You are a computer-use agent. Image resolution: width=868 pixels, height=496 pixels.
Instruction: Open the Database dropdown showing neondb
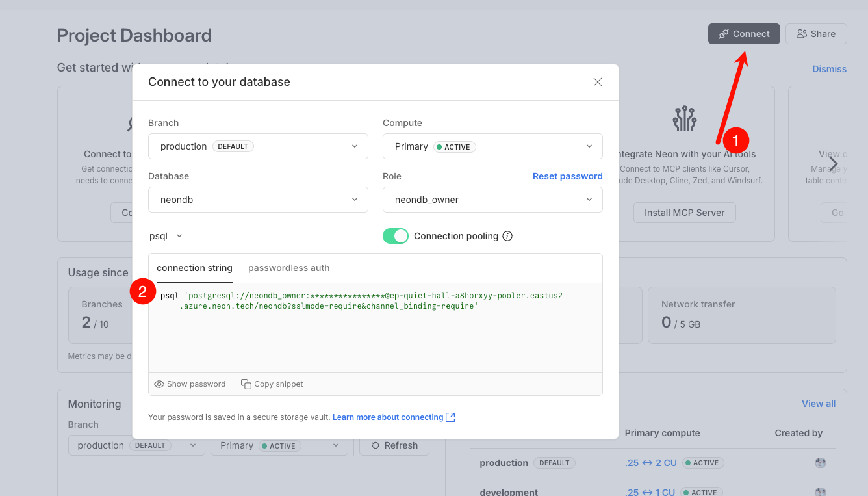pyautogui.click(x=258, y=200)
